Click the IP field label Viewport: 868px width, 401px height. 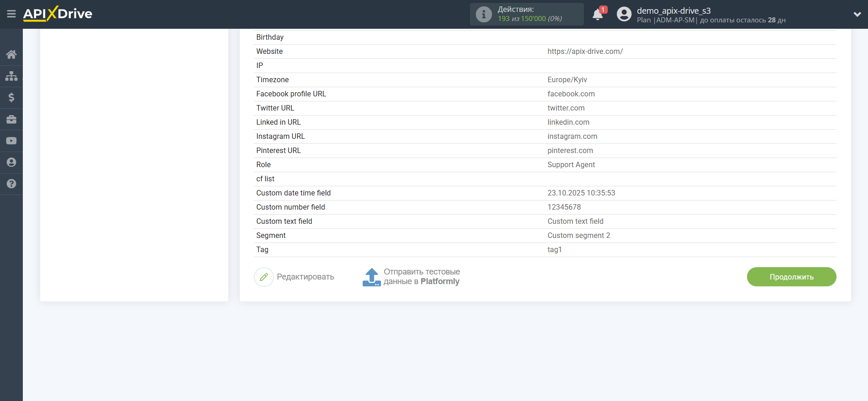[x=259, y=66]
